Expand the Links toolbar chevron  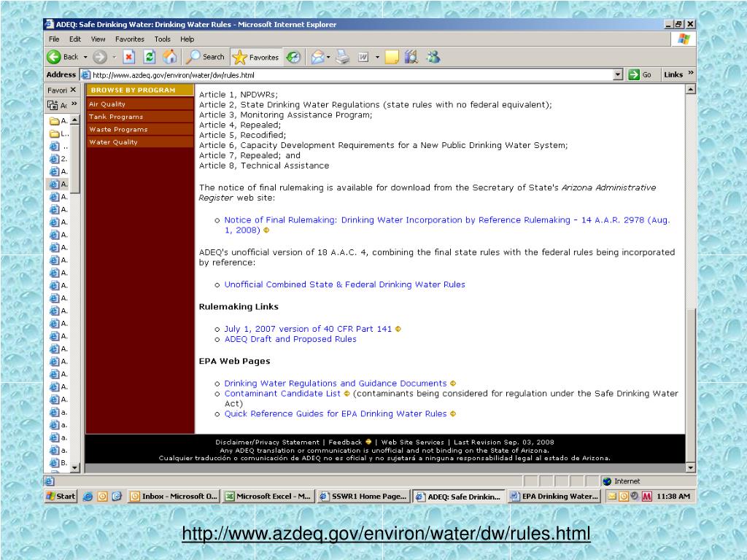point(691,74)
